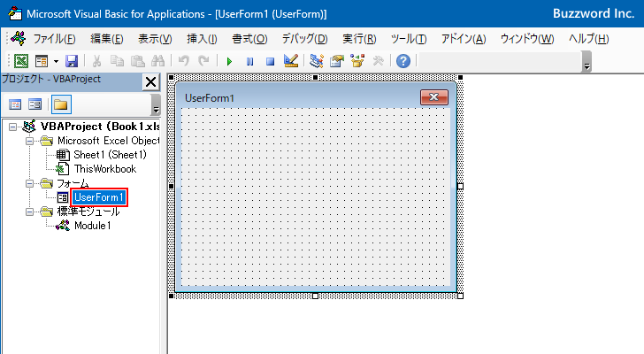Viewport: 644px width, 354px height.
Task: Collapse the Microsoft Excel Objects folder node
Action: [29, 141]
